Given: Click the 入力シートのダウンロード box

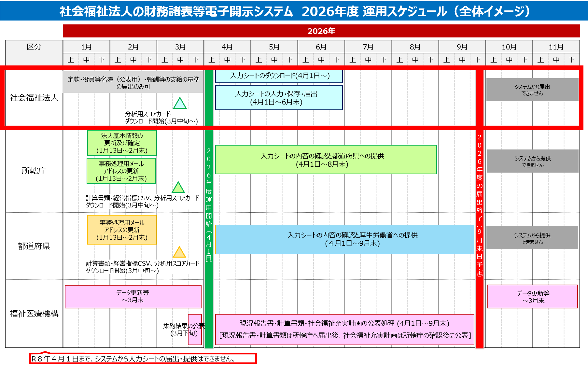Looking at the screenshot, I should click(279, 76).
